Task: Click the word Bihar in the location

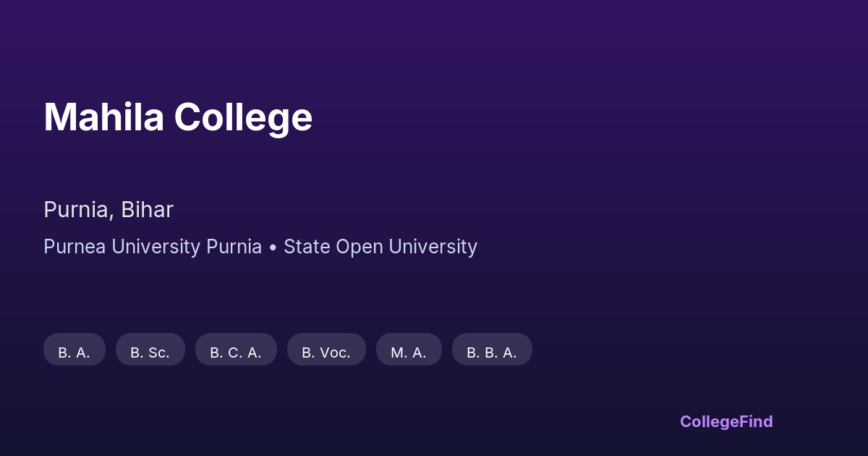Action: [x=147, y=210]
